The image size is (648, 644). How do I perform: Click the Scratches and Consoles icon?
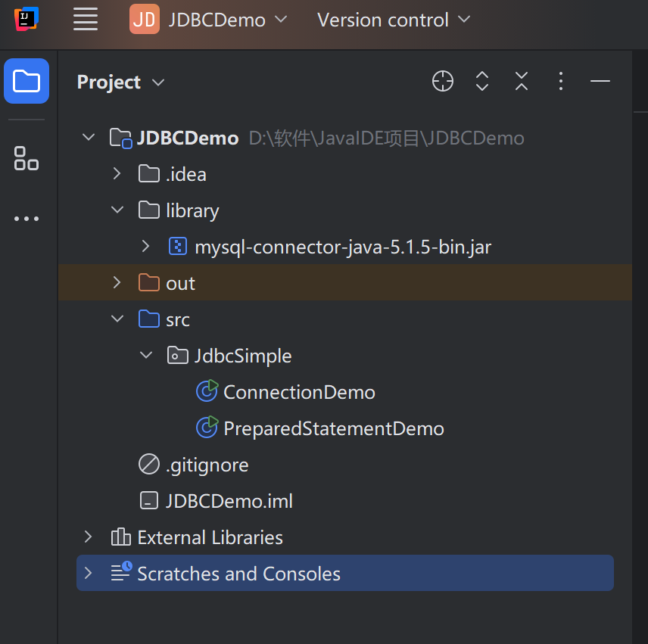pyautogui.click(x=121, y=571)
